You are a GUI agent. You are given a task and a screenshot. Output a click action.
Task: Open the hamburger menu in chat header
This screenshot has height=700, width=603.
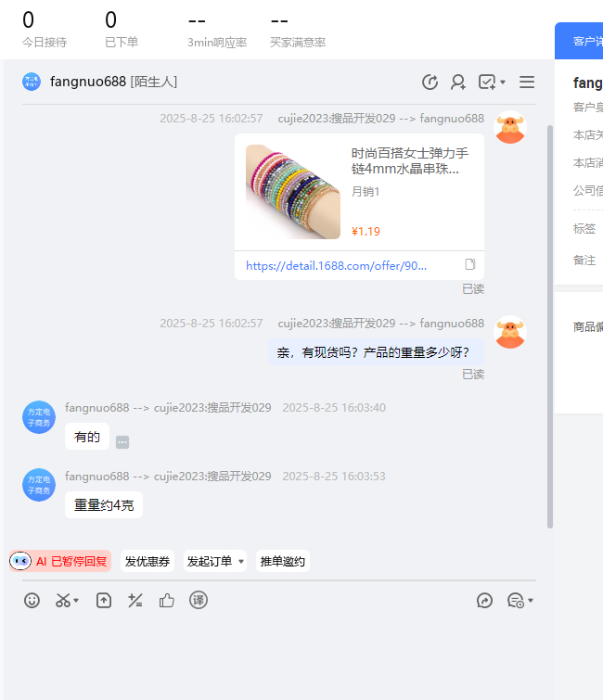(x=527, y=83)
